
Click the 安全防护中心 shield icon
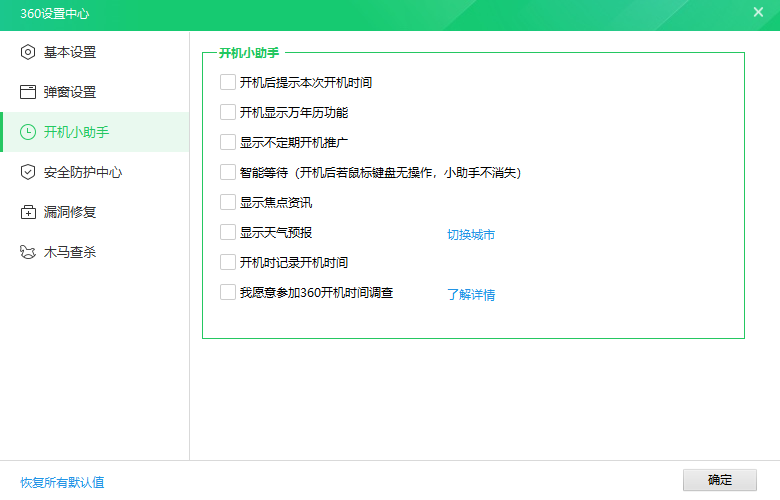tap(28, 172)
